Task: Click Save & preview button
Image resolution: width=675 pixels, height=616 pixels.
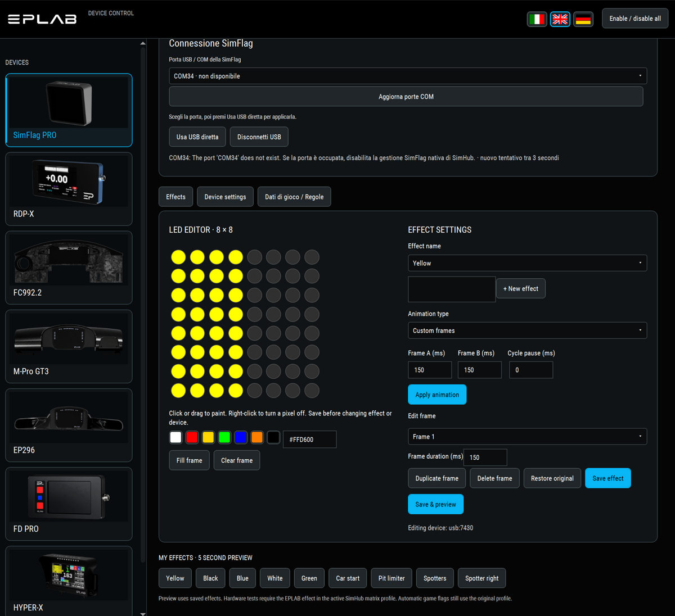Action: click(x=436, y=504)
